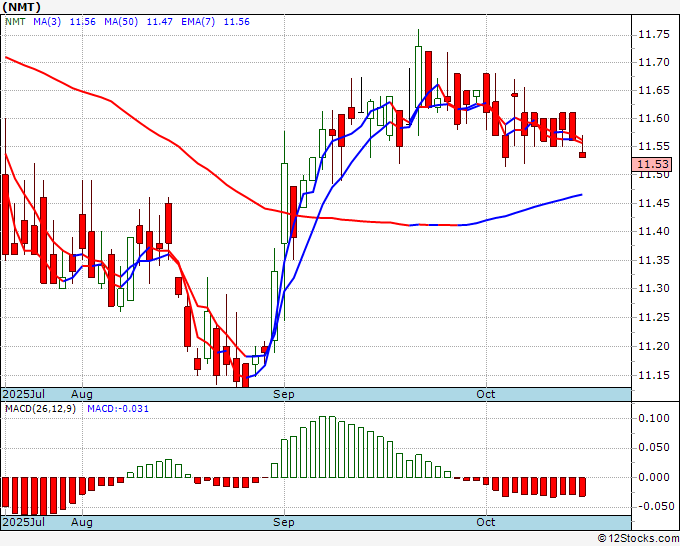This screenshot has height=546, width=680.
Task: Click the MACD:-0.031 value readout
Action: click(116, 410)
